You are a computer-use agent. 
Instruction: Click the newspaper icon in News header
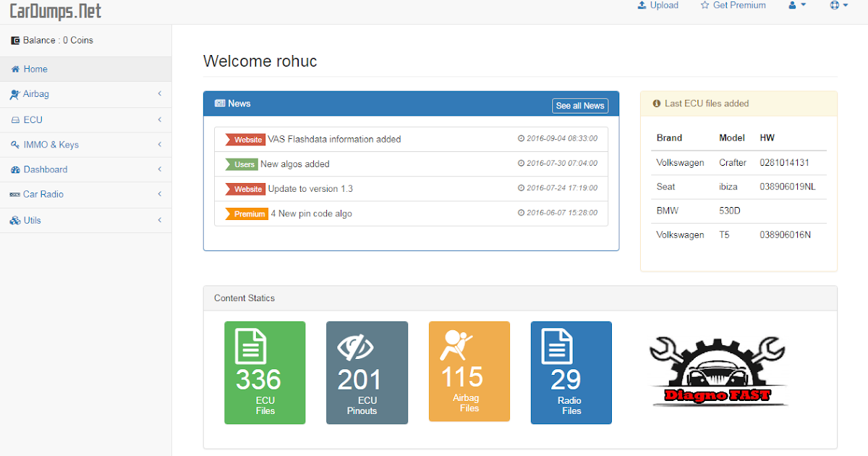(x=220, y=104)
